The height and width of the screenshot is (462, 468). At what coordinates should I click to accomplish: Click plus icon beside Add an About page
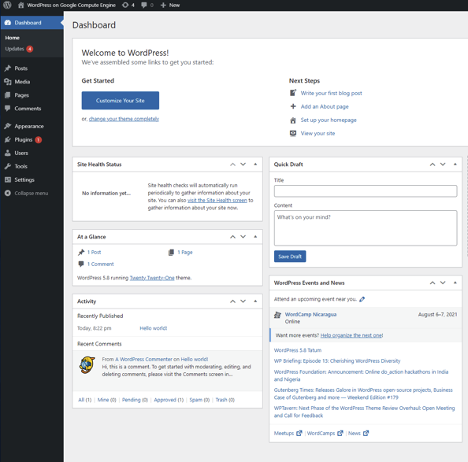click(293, 106)
